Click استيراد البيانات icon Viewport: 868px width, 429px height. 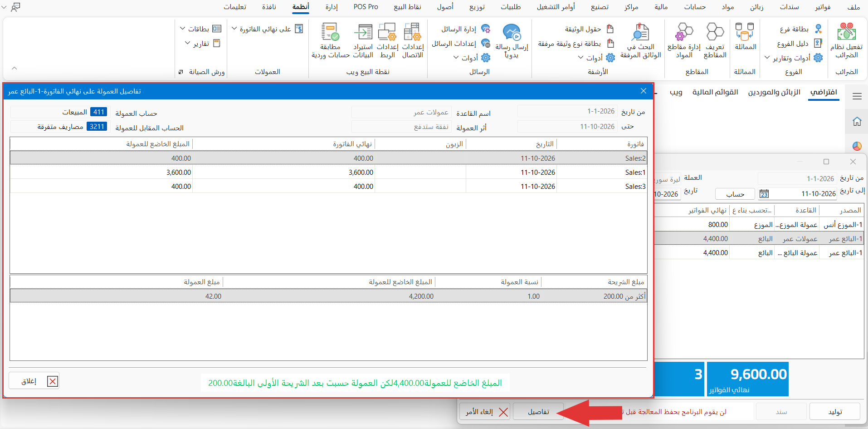pyautogui.click(x=363, y=41)
